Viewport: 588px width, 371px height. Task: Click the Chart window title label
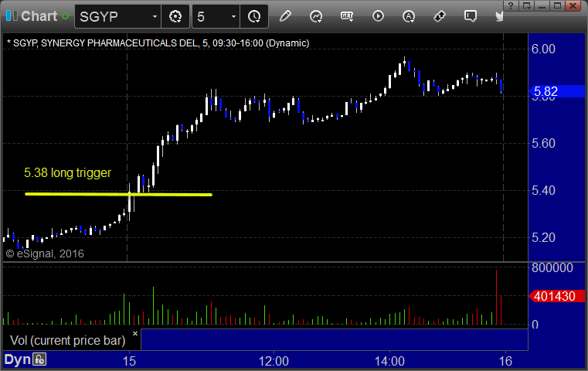[39, 15]
